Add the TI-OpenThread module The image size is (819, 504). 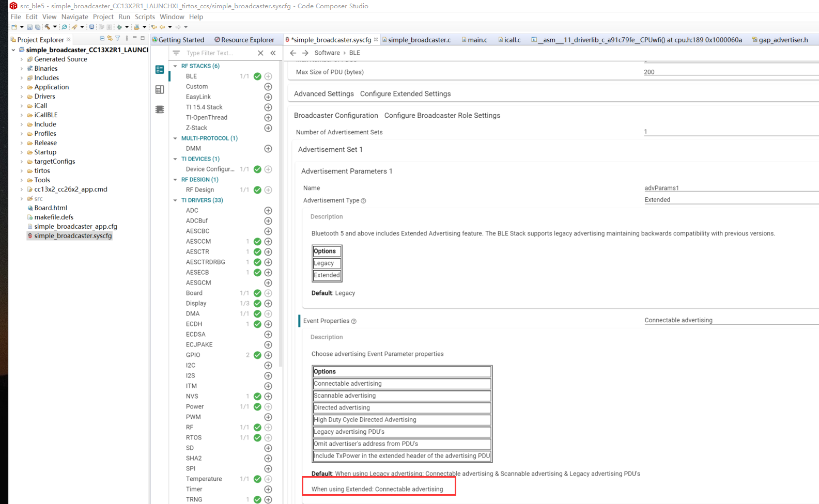(268, 118)
